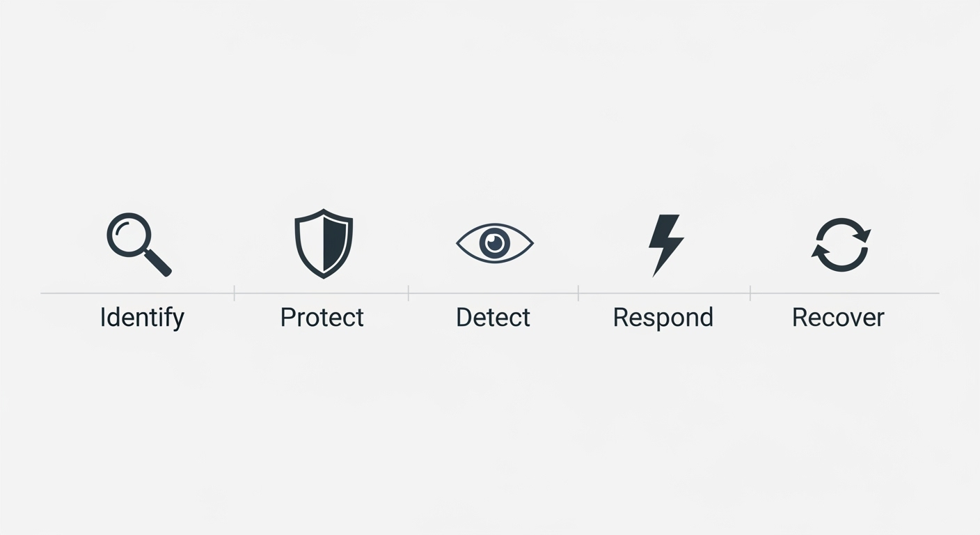Viewport: 980px width, 535px height.
Task: Click upper arrowhead of the refresh icon
Action: [862, 235]
